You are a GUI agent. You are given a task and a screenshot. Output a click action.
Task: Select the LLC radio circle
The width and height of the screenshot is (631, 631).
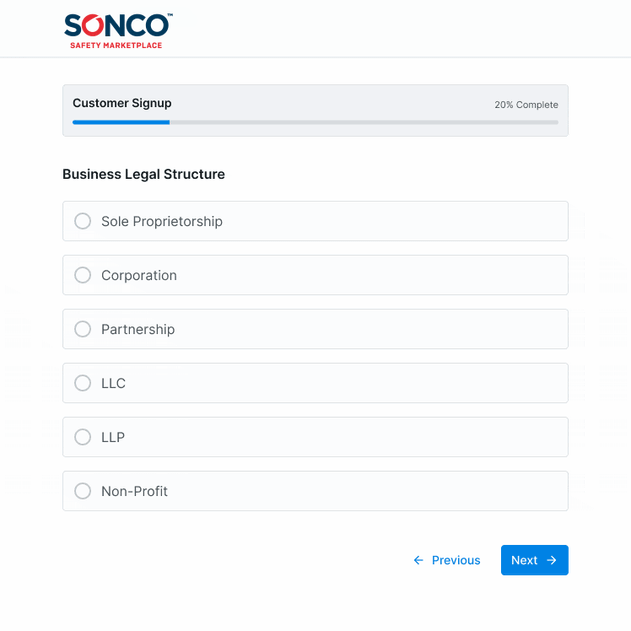coord(83,383)
